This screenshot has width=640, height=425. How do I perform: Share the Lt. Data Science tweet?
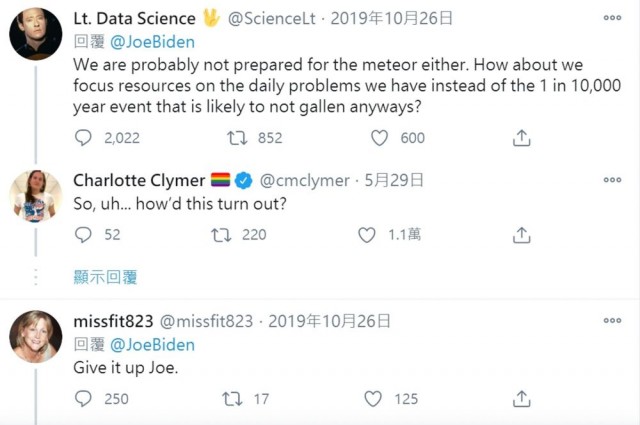coord(521,138)
